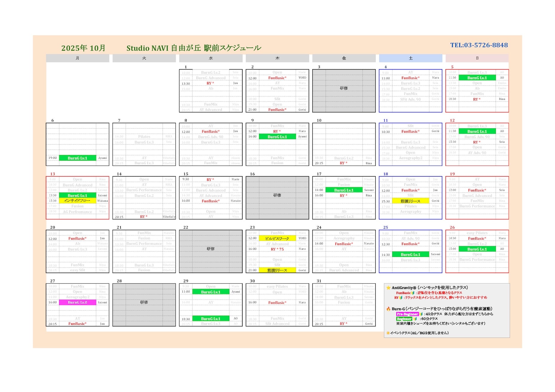Click the 19:00 BurnG Lv.1 class on the 6th
Viewport: 555px width, 392px height.
(78, 158)
